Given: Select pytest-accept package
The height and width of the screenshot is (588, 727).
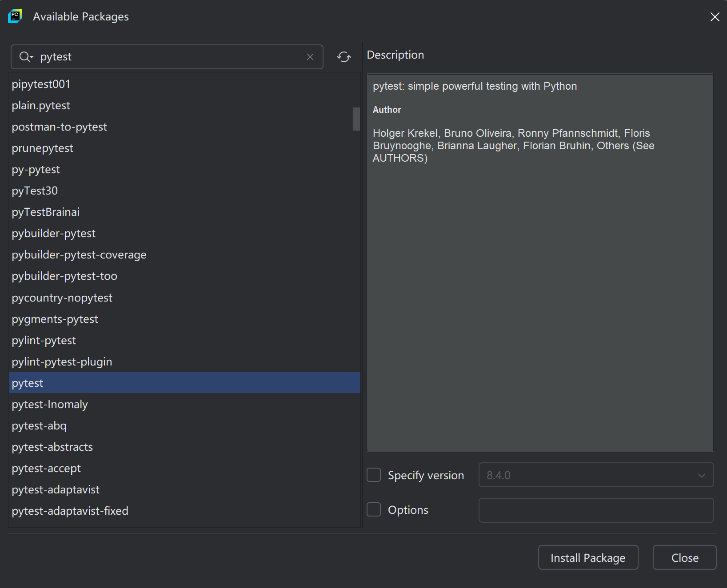Looking at the screenshot, I should click(x=184, y=468).
